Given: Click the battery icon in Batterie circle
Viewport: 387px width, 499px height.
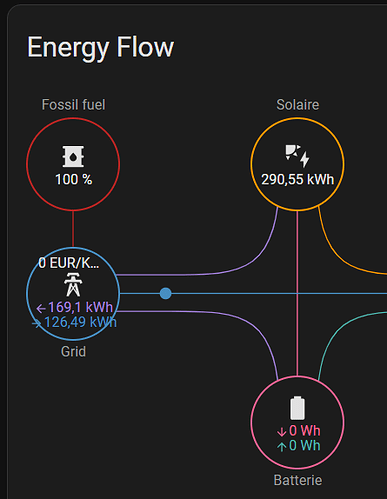Looking at the screenshot, I should pos(297,408).
